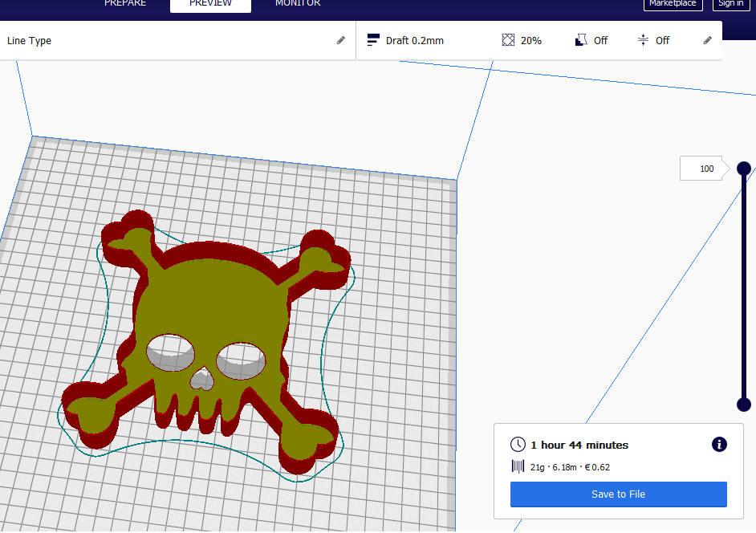Click the material spool usage icon
This screenshot has height=533, width=756.
pos(517,466)
